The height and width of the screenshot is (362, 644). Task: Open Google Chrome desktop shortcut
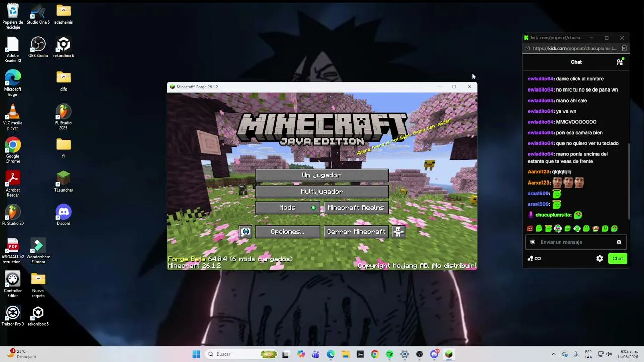point(13,151)
